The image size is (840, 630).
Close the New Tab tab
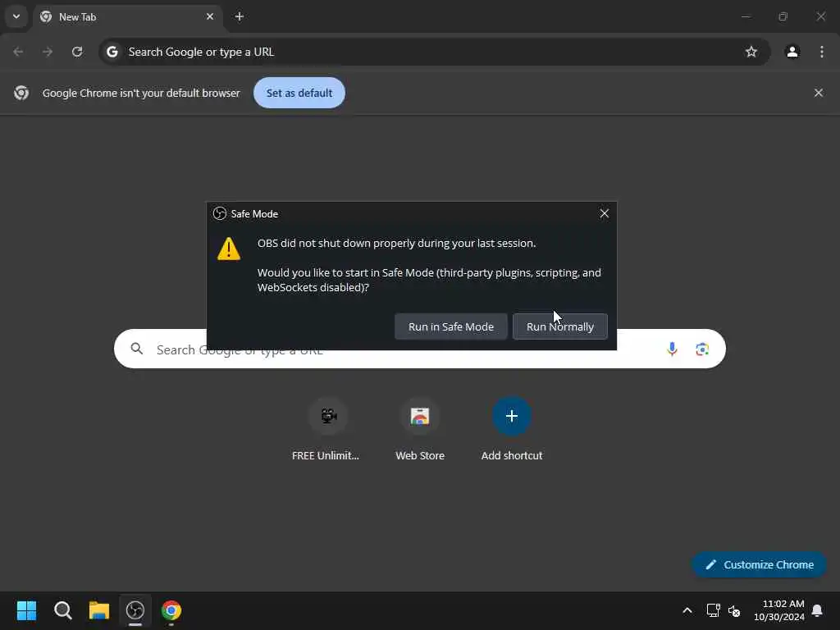point(210,16)
